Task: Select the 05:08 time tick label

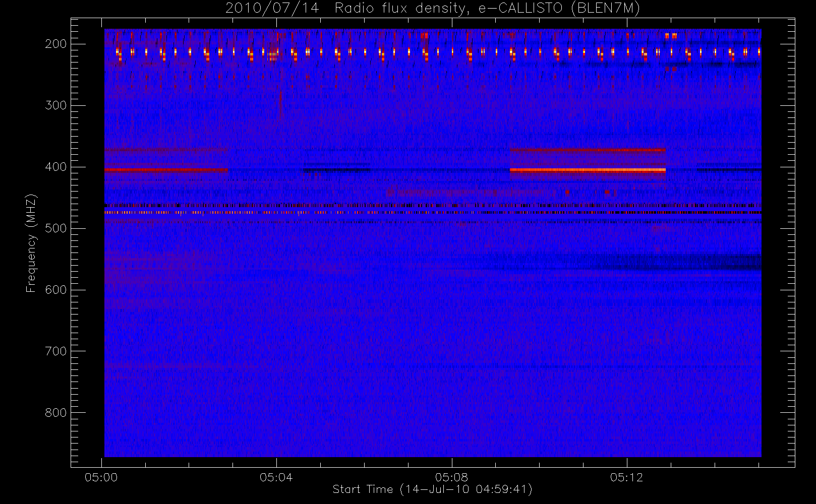Action: click(x=451, y=477)
